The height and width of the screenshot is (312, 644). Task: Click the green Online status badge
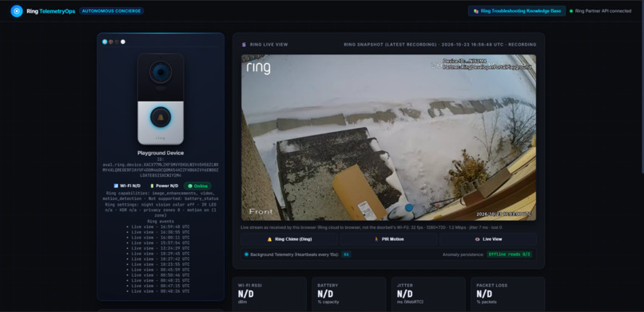tap(197, 186)
